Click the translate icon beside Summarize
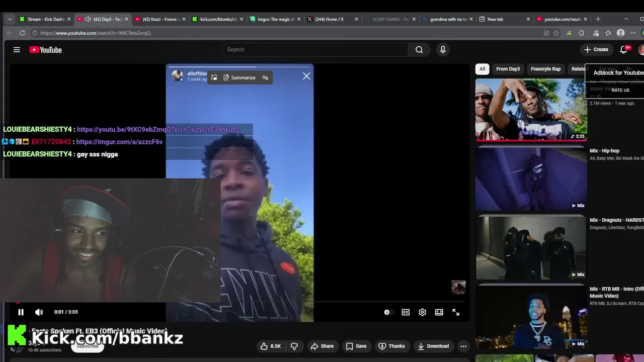This screenshot has height=362, width=644. click(x=265, y=77)
